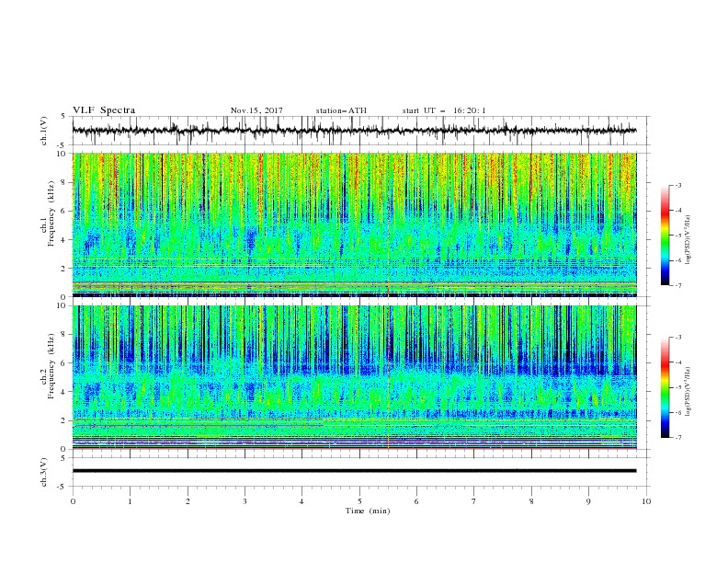This screenshot has height=563, width=728.
Task: Click the "VLF Spectra" plot title
Action: [x=104, y=110]
